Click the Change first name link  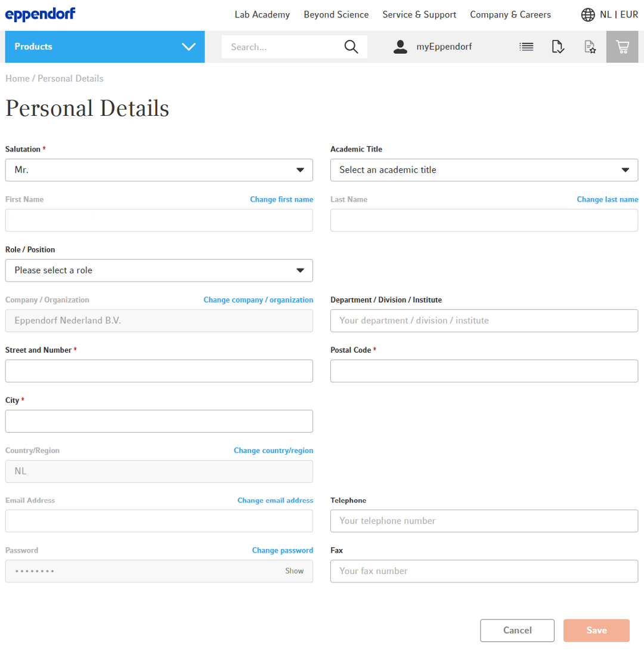tap(281, 199)
